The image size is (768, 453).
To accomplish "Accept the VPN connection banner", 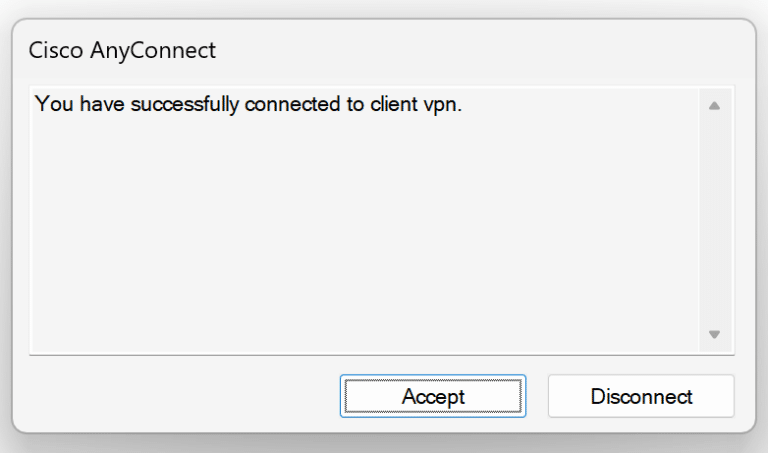I will 433,396.
